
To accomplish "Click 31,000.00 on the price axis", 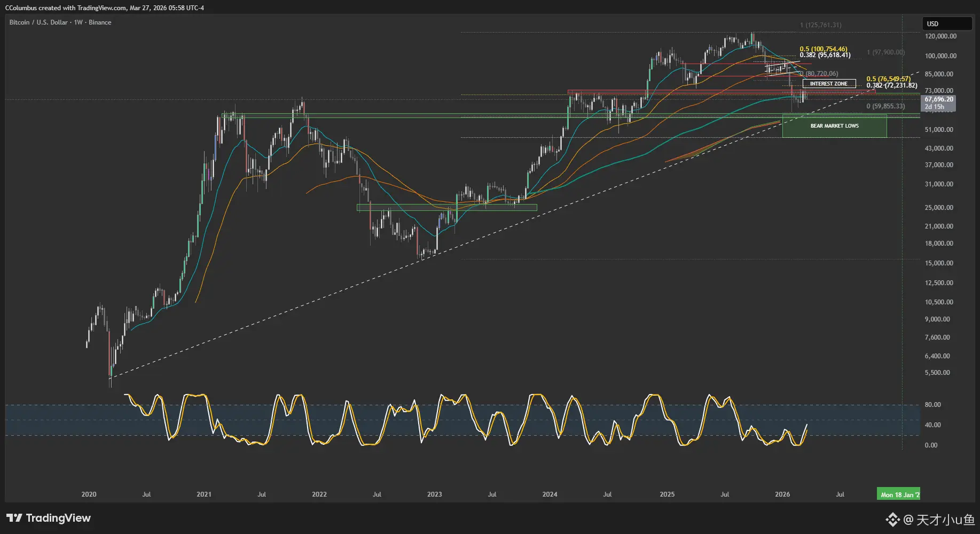I will (939, 184).
